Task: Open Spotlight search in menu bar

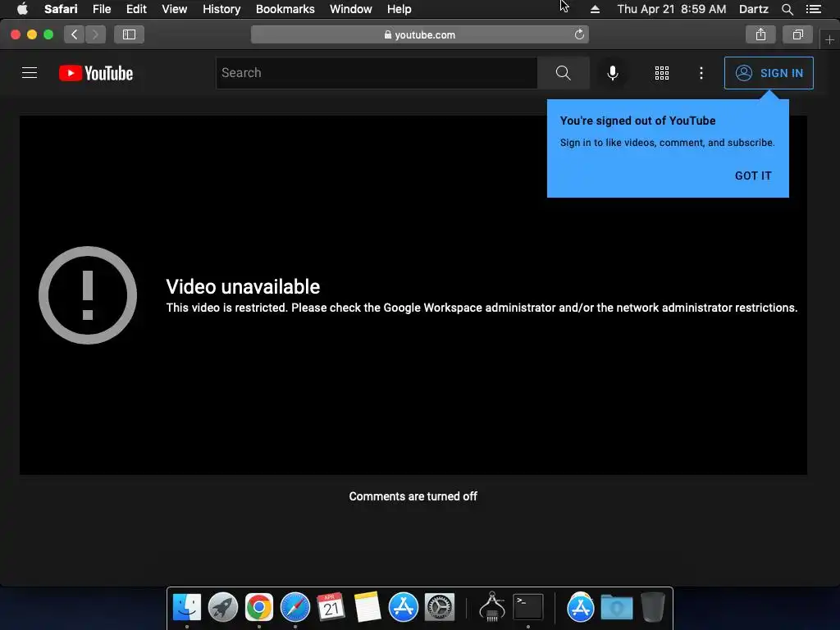Action: tap(787, 9)
